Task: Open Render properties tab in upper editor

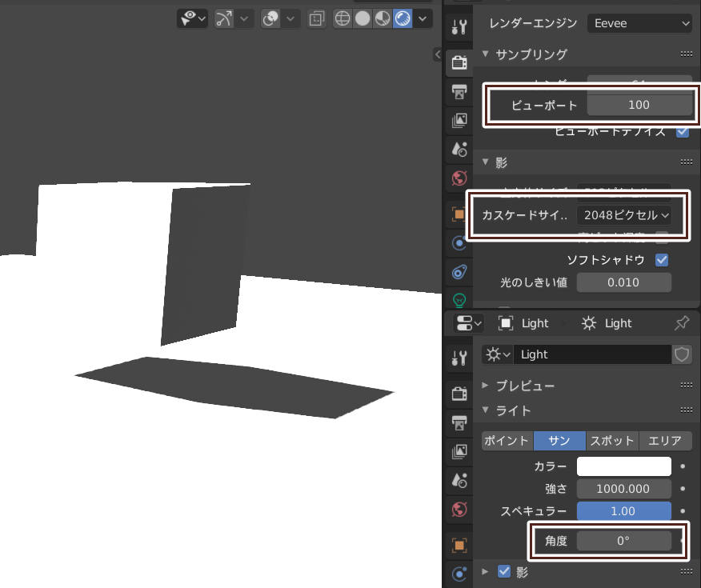Action: pos(459,62)
